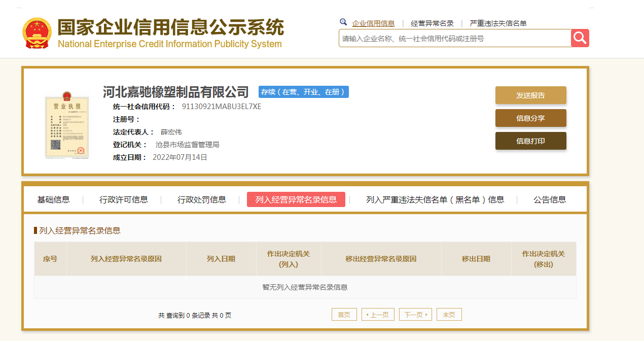Select the 列入经营异常名录信息 tab
Image resolution: width=644 pixels, height=341 pixels.
[296, 199]
